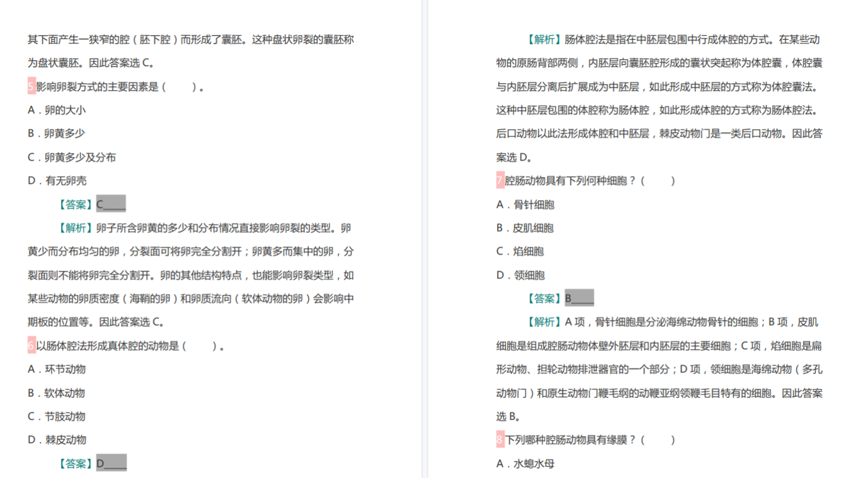Pick option C 焰细胞

point(520,251)
